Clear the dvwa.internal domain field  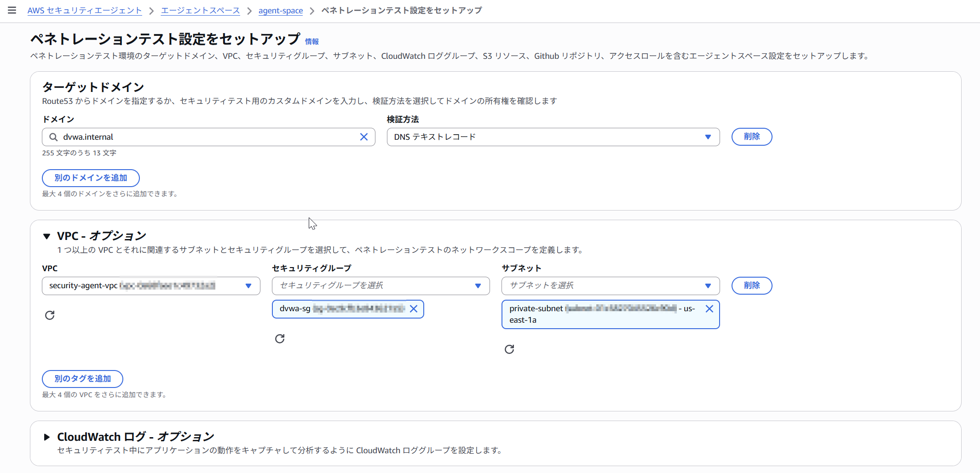tap(363, 137)
